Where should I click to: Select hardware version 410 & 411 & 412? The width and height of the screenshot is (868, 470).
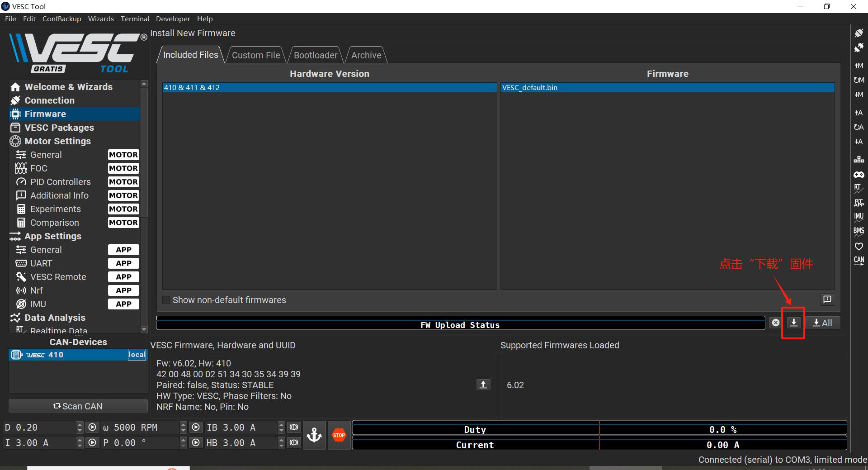pyautogui.click(x=330, y=87)
